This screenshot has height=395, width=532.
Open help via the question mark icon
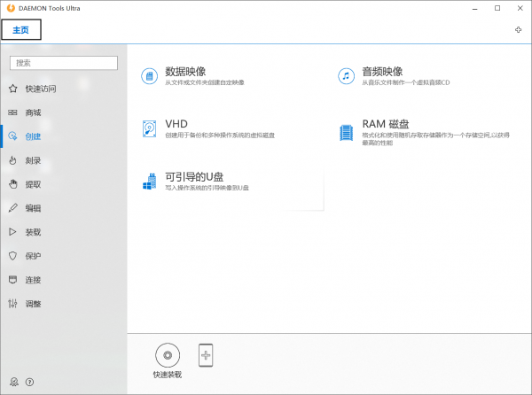29,382
